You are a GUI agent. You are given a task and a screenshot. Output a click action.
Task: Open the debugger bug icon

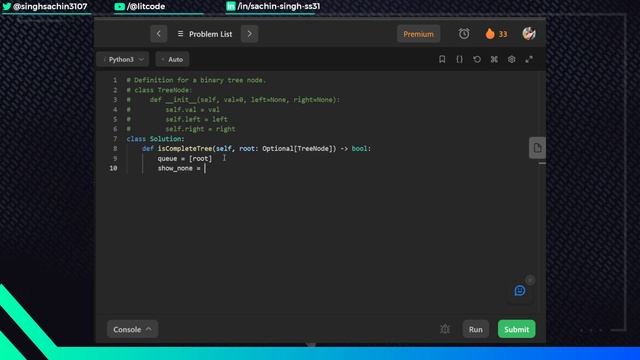[445, 329]
